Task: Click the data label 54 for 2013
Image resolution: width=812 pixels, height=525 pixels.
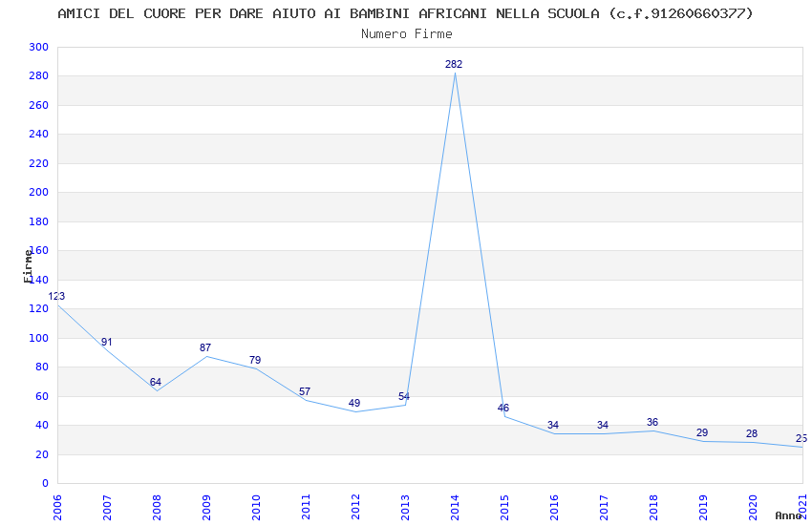Action: [404, 396]
